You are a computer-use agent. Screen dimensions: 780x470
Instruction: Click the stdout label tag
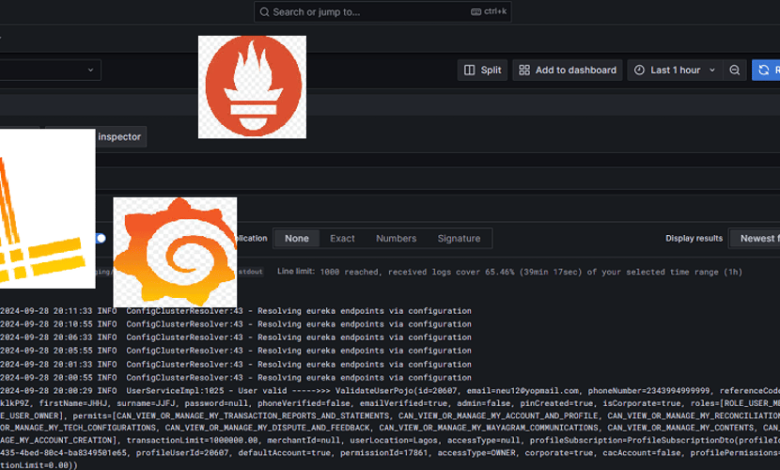click(250, 272)
